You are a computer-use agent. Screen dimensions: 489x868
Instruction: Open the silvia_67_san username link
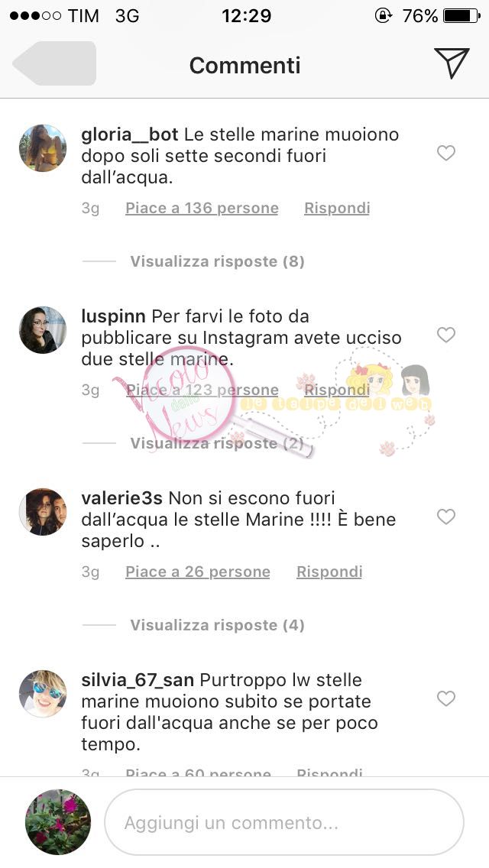[138, 680]
